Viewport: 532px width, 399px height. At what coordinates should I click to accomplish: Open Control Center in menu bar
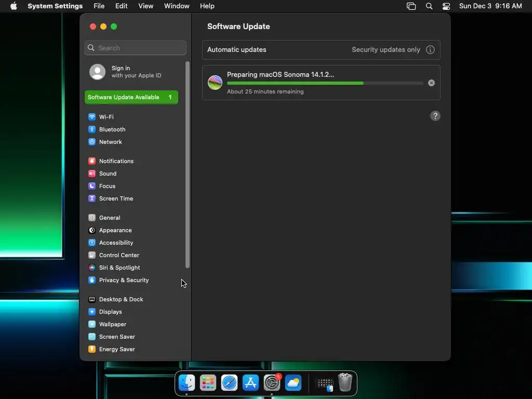446,6
